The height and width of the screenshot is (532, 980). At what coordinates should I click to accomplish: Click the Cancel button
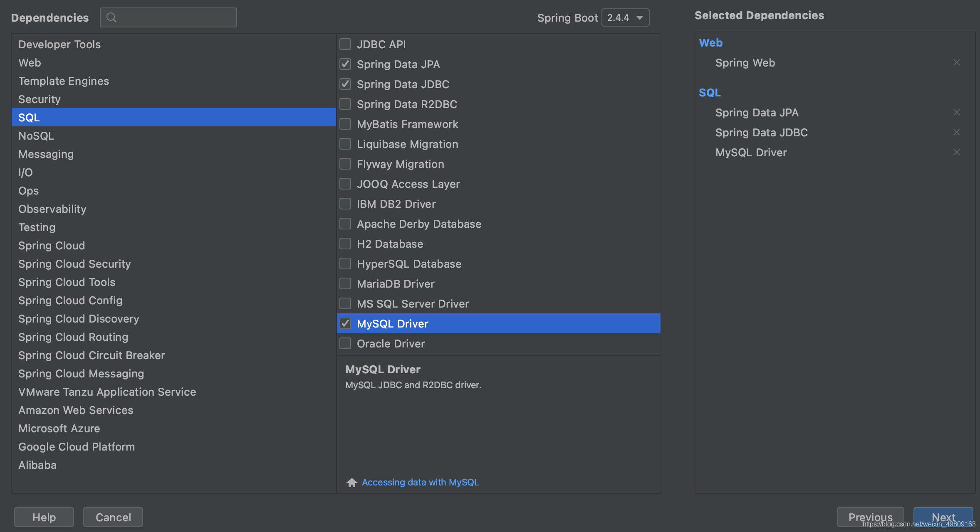(113, 517)
